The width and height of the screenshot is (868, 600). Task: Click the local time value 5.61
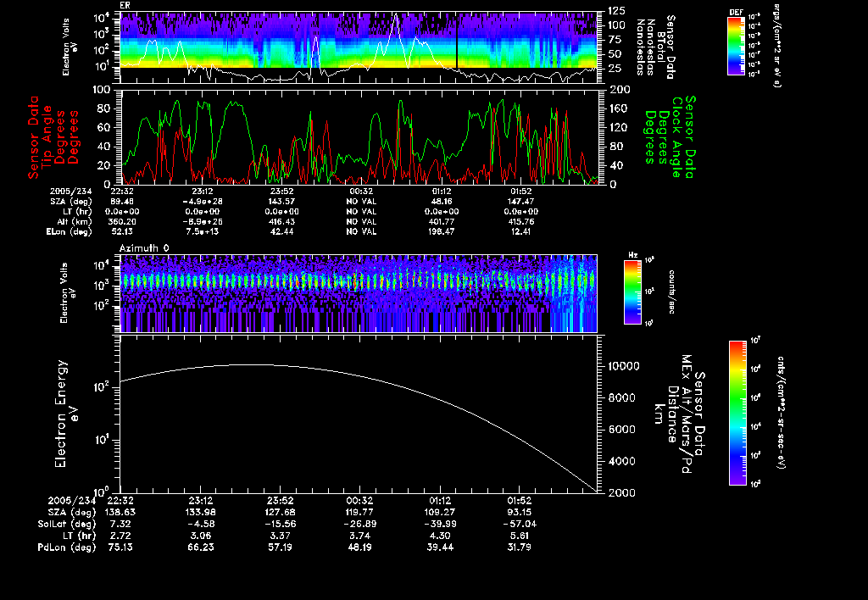pos(519,536)
